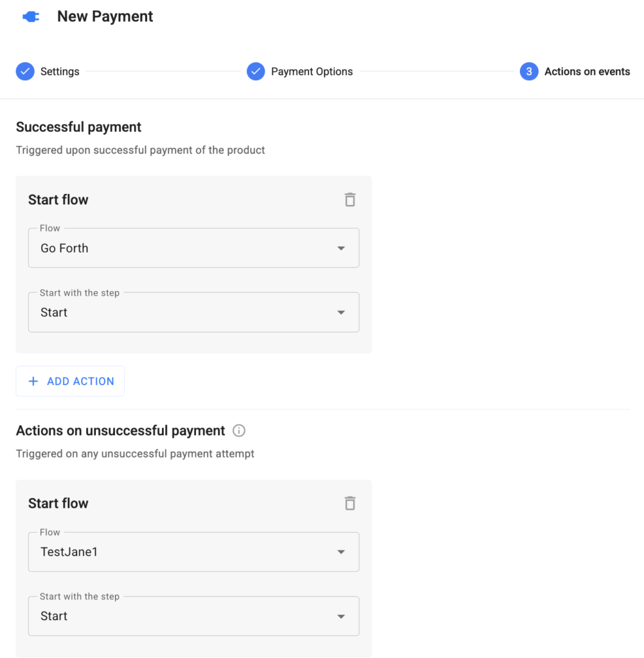644x658 pixels.
Task: Click the checkmark circle next to Settings
Action: click(x=24, y=71)
